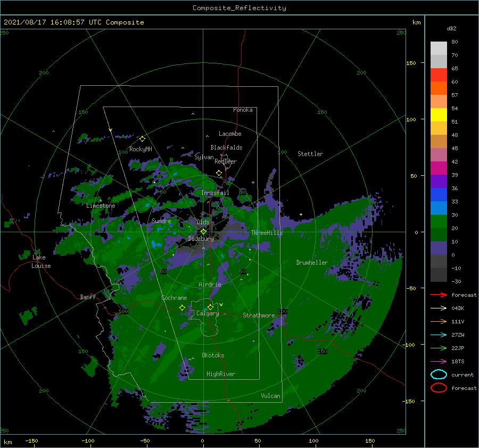Screen dimensions: 479x448
Task: Click the Didsbury town label
Action: pyautogui.click(x=201, y=239)
